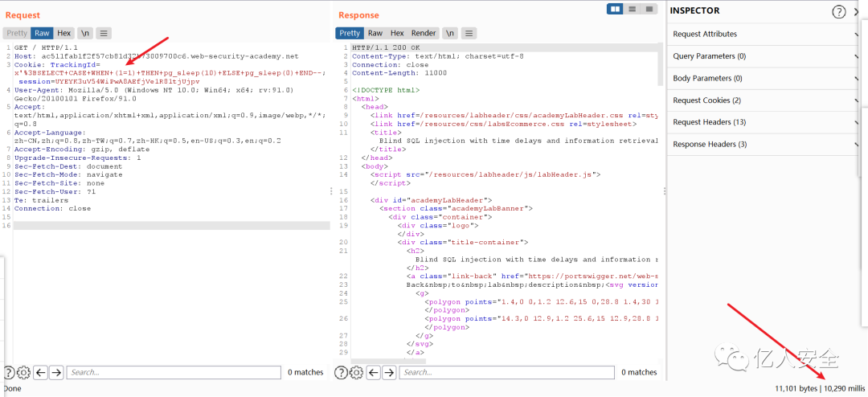Click the academyLabHeader div line
The image size is (868, 397).
coord(432,200)
